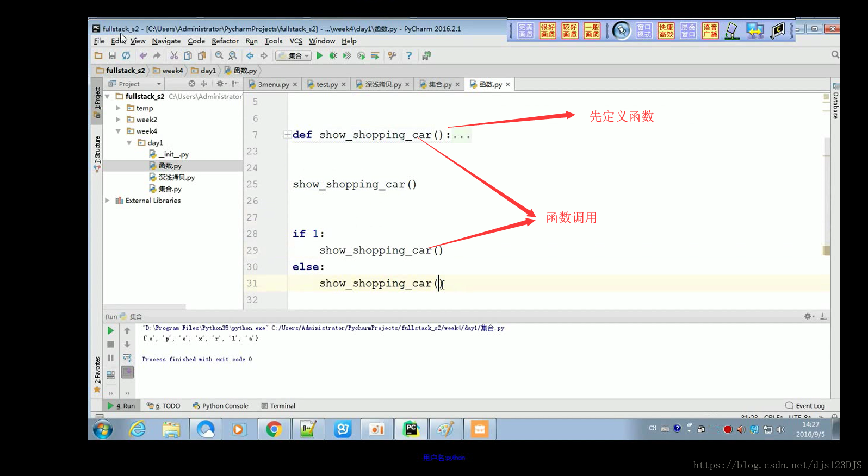Open the Python Console tab
868x476 pixels.
coord(220,406)
